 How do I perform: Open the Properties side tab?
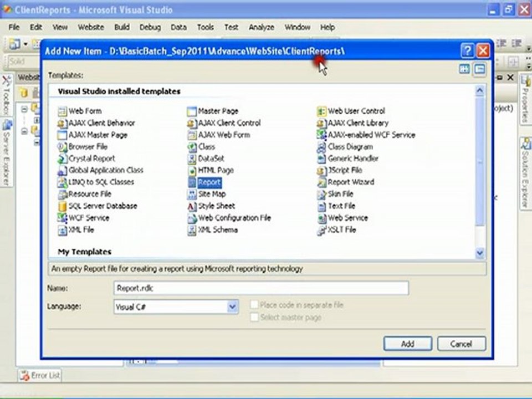coord(525,100)
